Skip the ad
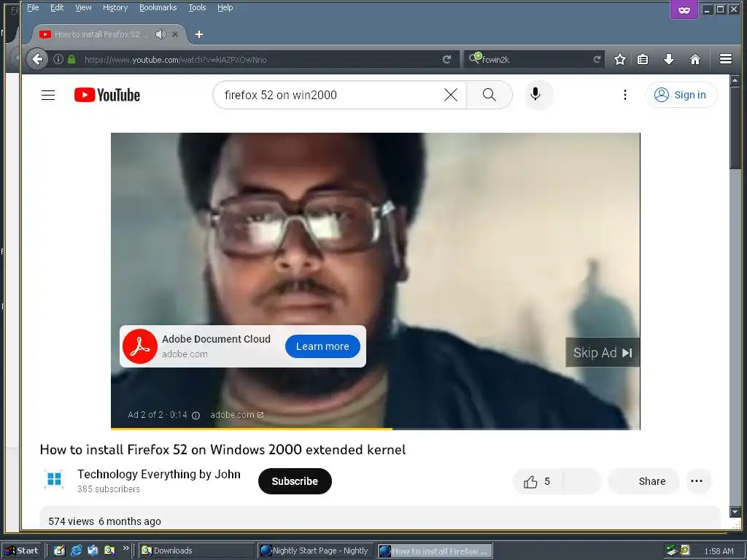This screenshot has width=747, height=560. click(603, 352)
